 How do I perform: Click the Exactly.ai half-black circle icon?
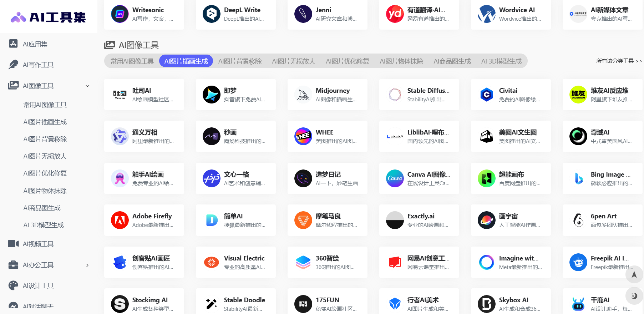tap(395, 220)
